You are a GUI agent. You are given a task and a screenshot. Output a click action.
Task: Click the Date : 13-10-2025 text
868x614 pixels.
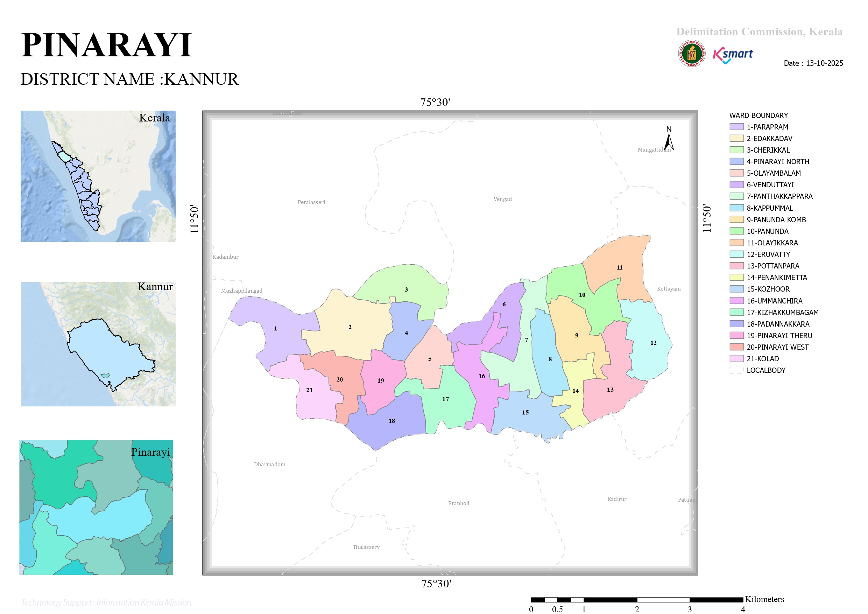[x=813, y=63]
